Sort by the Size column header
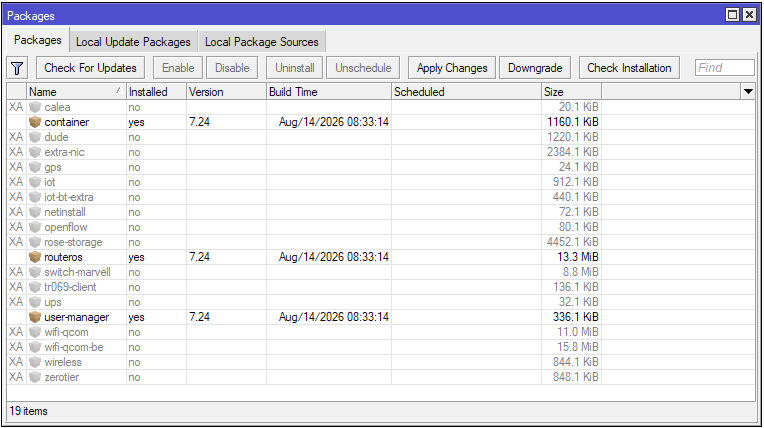This screenshot has width=764, height=428. click(572, 92)
